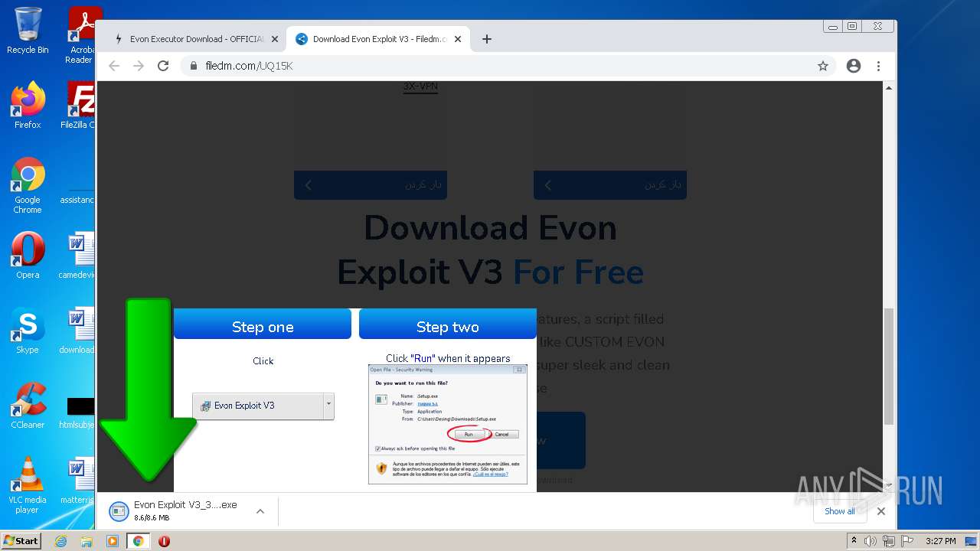Click the security warning screenshot under Step two
The width and height of the screenshot is (980, 551).
(448, 424)
